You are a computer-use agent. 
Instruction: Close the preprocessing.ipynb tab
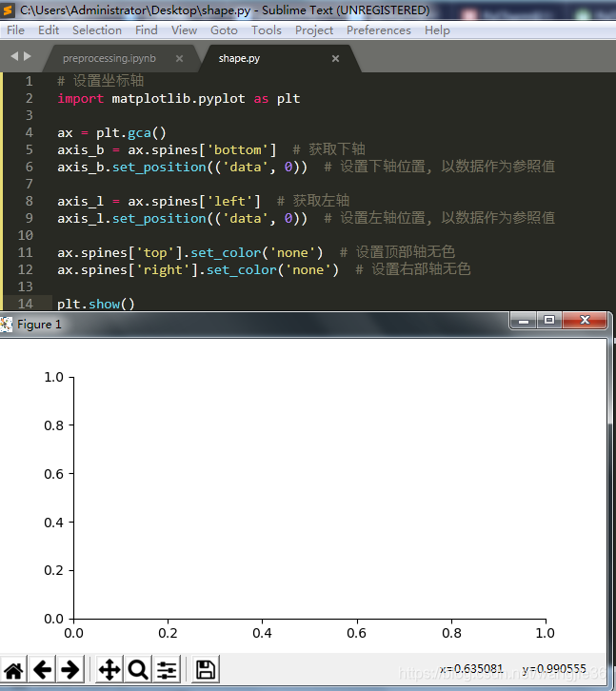pyautogui.click(x=179, y=59)
